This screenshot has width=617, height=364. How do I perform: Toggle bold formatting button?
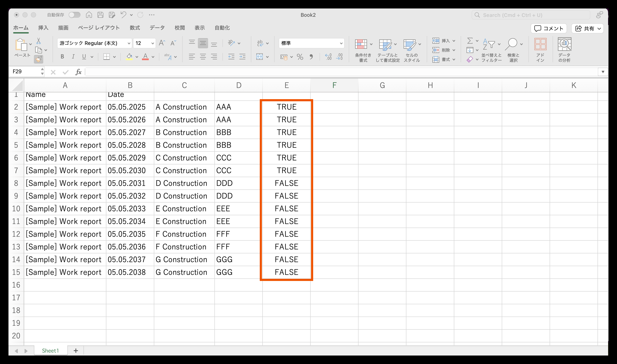(x=62, y=57)
